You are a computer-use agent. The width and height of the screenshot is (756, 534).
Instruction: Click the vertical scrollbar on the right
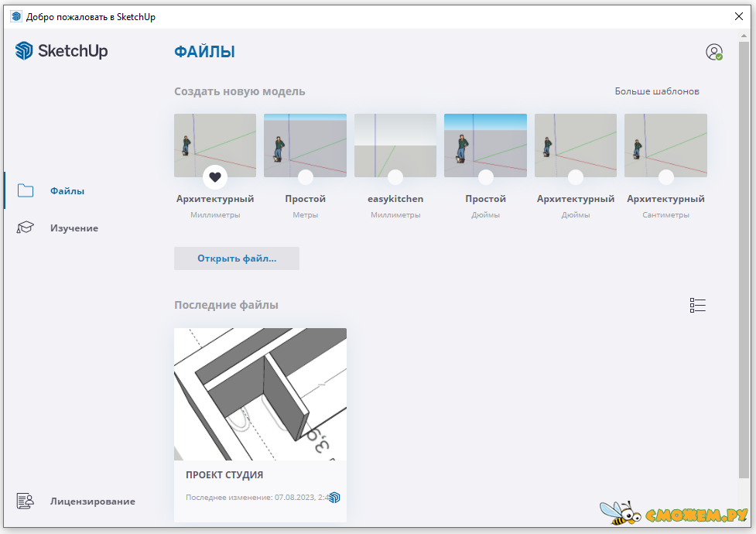click(x=744, y=255)
